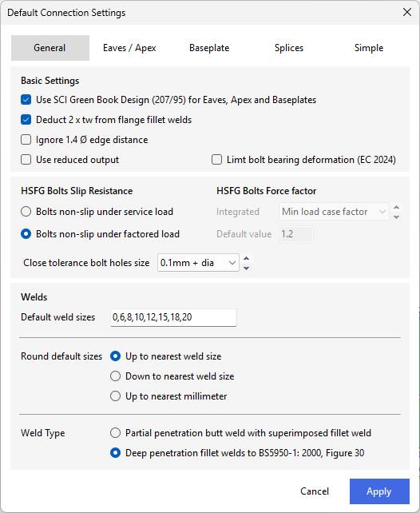The width and height of the screenshot is (420, 513).
Task: Click the Default weld sizes label
Action: pos(57,317)
